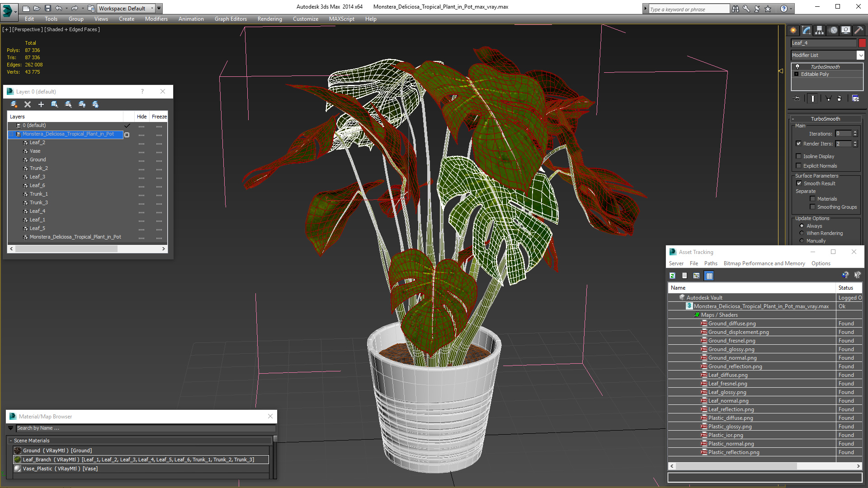Click the Search by Name field

(145, 428)
